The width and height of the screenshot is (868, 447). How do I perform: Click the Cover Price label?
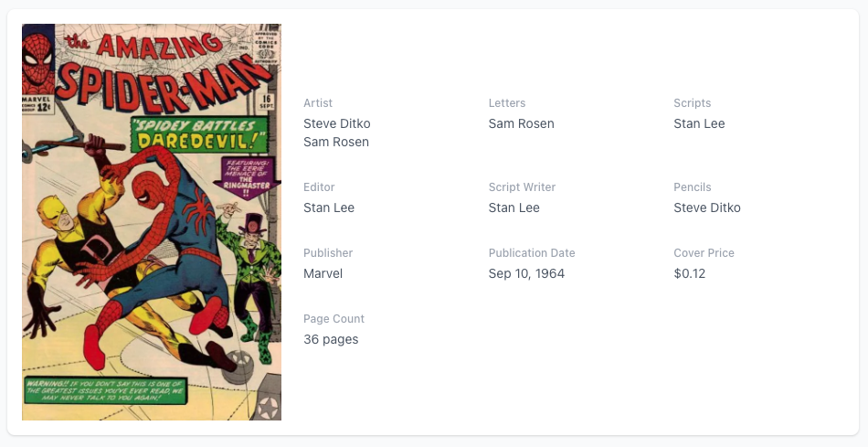tap(704, 253)
